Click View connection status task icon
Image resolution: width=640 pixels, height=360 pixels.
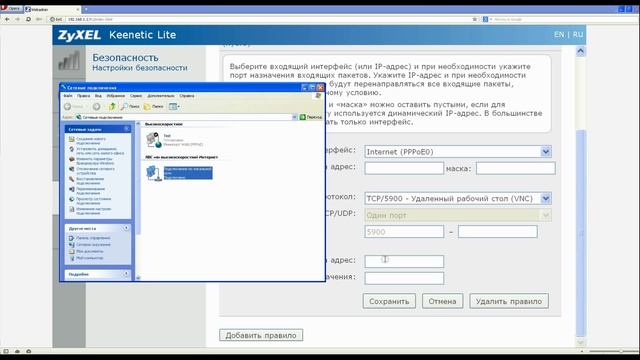[x=72, y=199]
